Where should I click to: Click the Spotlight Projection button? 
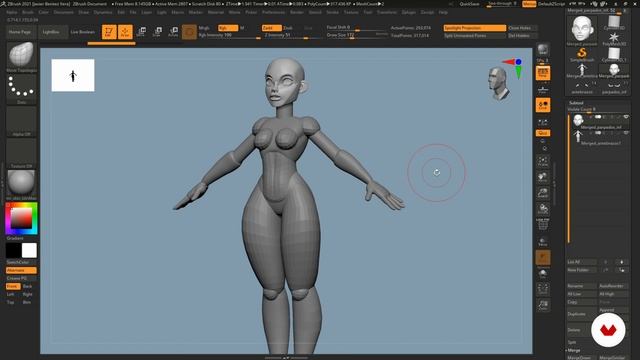click(475, 28)
